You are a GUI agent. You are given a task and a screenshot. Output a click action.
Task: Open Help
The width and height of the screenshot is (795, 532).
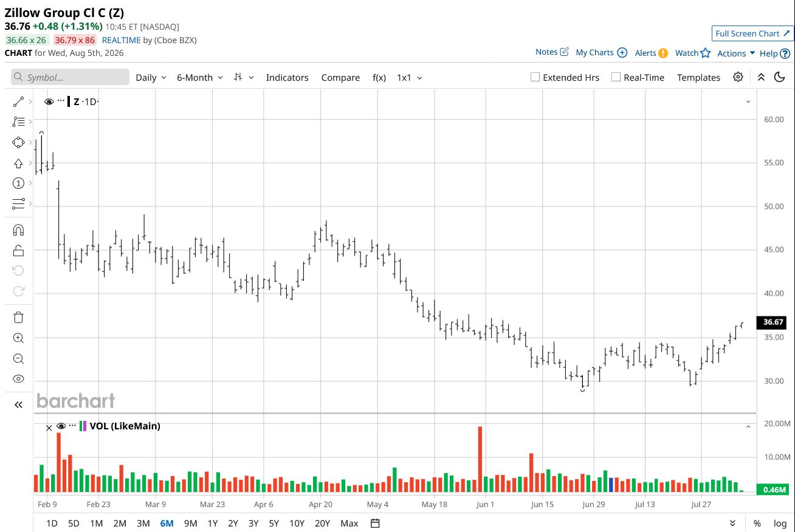tap(775, 53)
